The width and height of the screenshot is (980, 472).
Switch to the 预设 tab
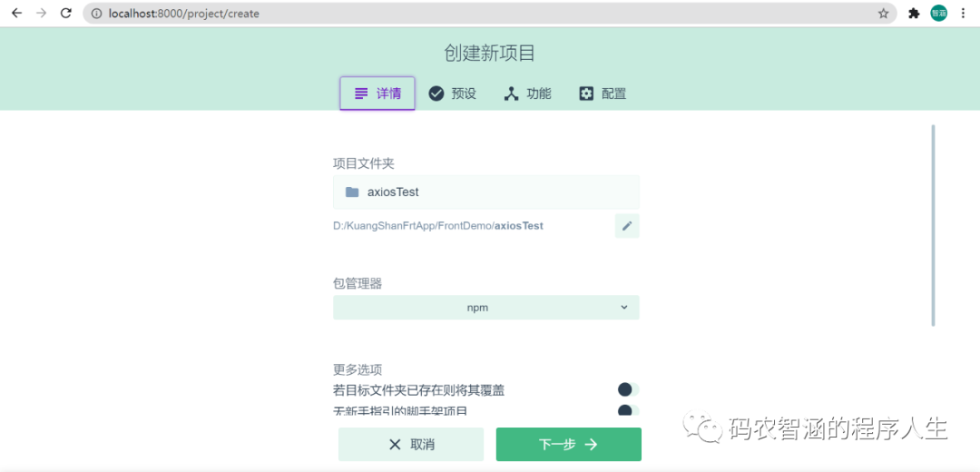[453, 93]
